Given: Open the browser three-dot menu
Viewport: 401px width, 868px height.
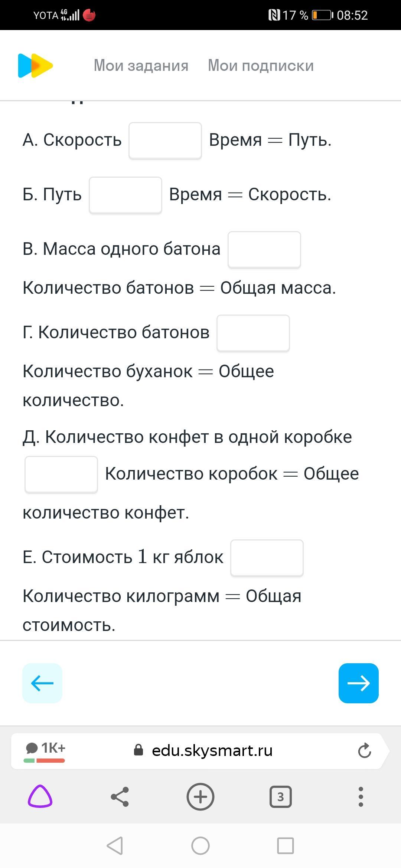Looking at the screenshot, I should tap(361, 796).
